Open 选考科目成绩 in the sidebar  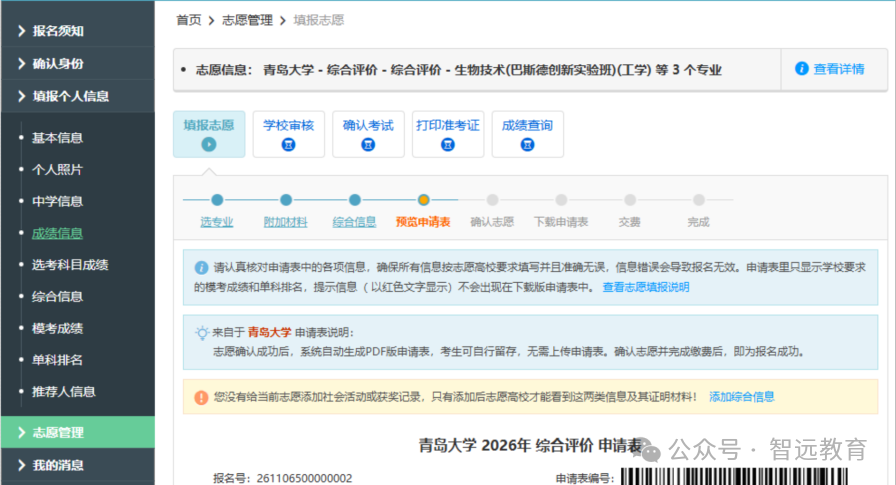pos(70,264)
